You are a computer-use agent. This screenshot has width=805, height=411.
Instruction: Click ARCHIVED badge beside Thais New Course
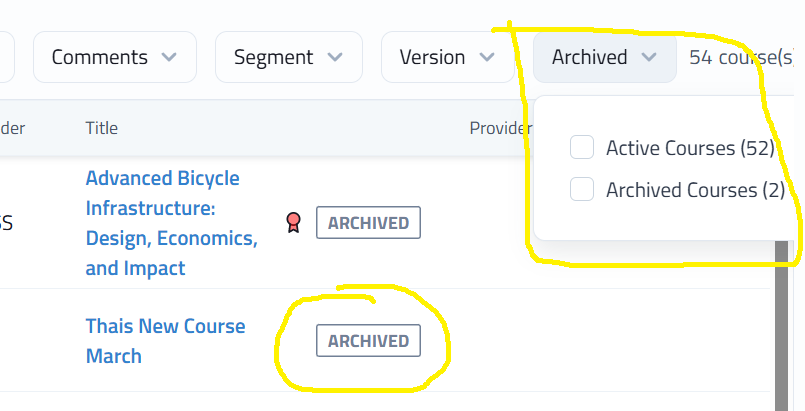tap(368, 341)
